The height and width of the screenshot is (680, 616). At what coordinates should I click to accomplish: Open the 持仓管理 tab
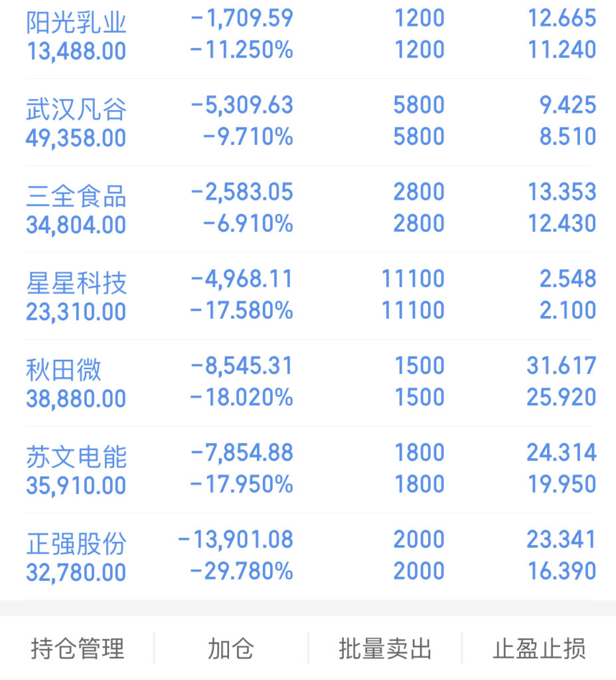click(77, 648)
